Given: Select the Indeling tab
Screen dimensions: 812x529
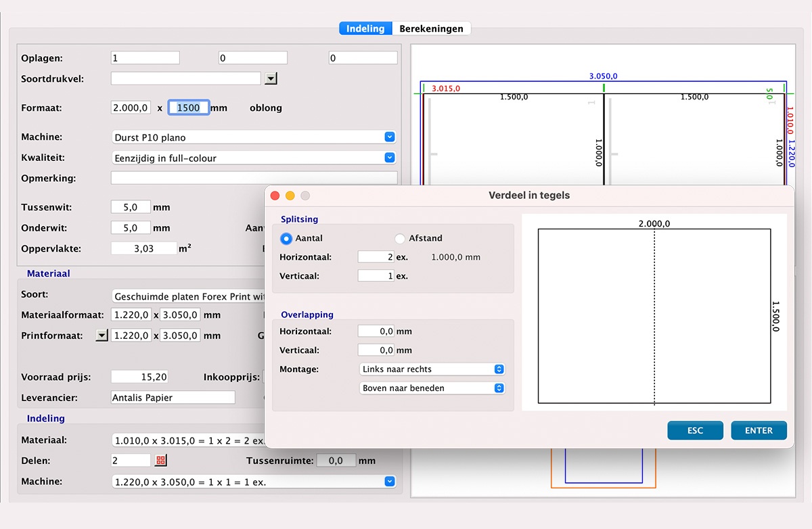Looking at the screenshot, I should 365,28.
